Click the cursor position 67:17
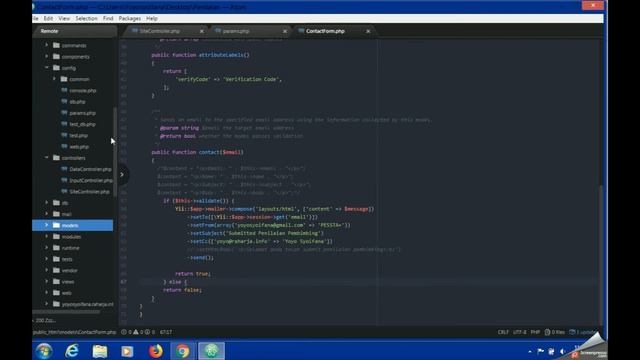The image size is (640, 360). pyautogui.click(x=166, y=332)
